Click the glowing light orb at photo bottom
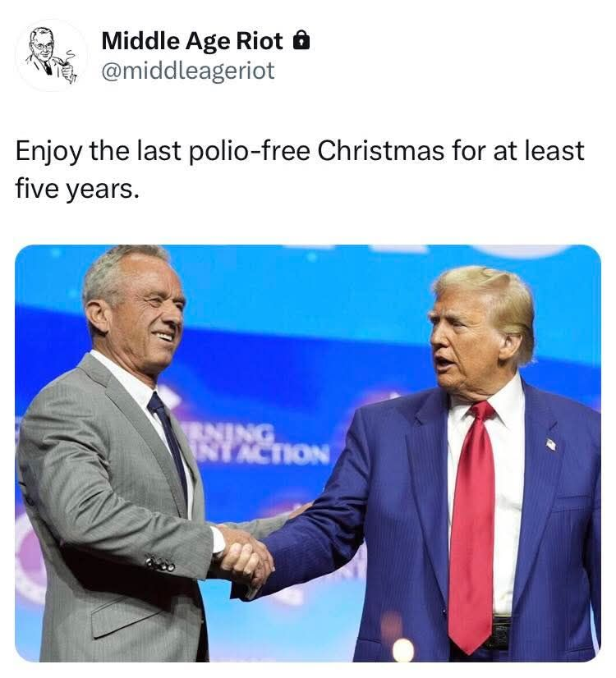This screenshot has width=616, height=678. pyautogui.click(x=402, y=650)
